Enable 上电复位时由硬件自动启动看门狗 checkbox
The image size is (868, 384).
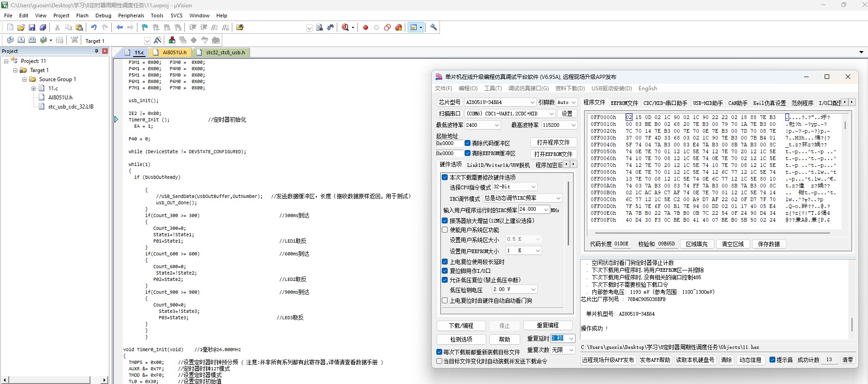point(445,301)
